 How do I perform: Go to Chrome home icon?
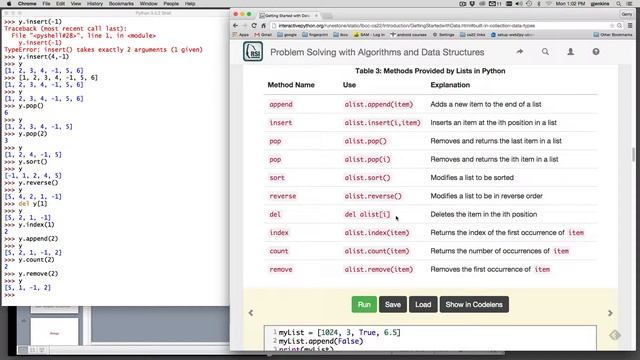pos(263,25)
